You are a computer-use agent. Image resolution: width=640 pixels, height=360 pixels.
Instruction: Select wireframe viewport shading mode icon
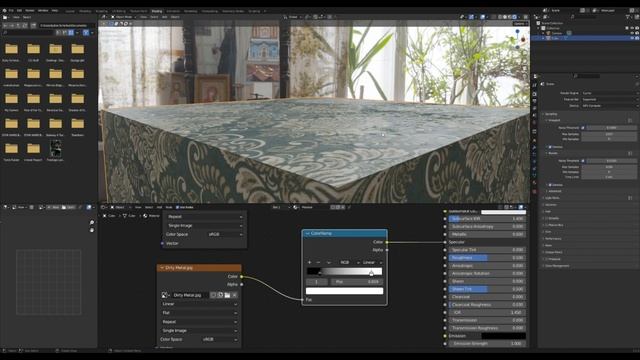click(500, 17)
